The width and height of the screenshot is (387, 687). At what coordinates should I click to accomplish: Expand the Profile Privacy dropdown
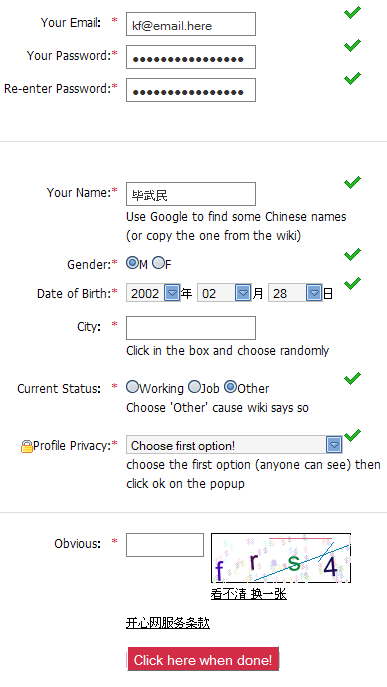(x=234, y=445)
